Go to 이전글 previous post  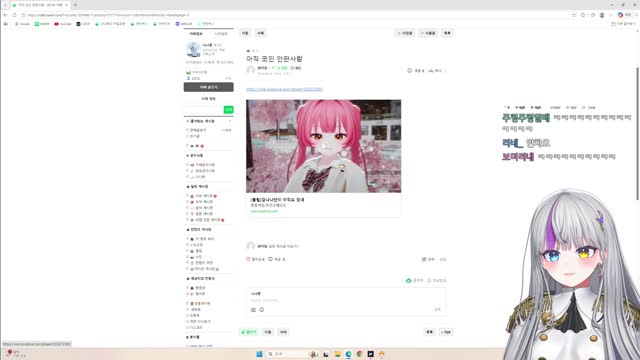(x=405, y=33)
